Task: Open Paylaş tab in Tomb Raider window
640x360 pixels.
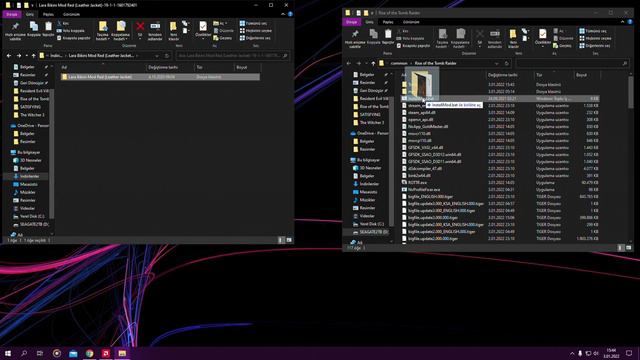Action: tap(388, 22)
